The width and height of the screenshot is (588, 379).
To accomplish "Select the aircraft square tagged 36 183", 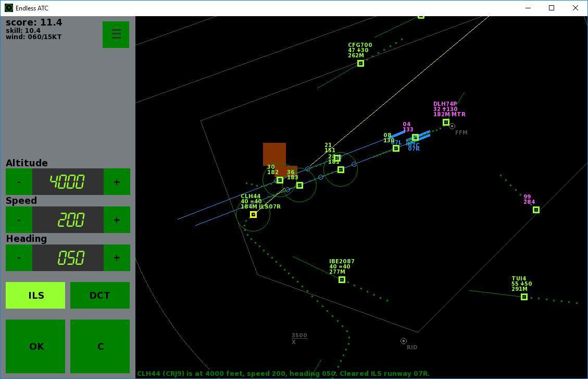I will (299, 186).
